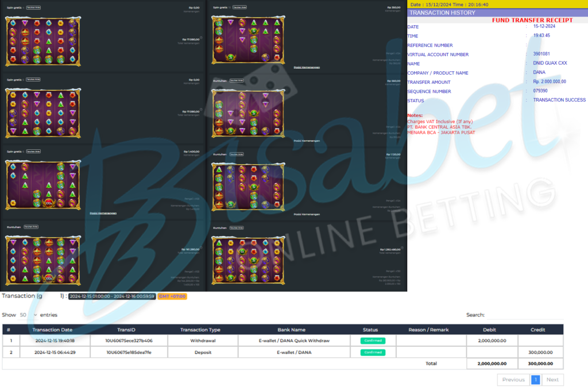588x387 pixels.
Task: Click the orange GMT +07:00 timezone badge
Action: point(172,296)
